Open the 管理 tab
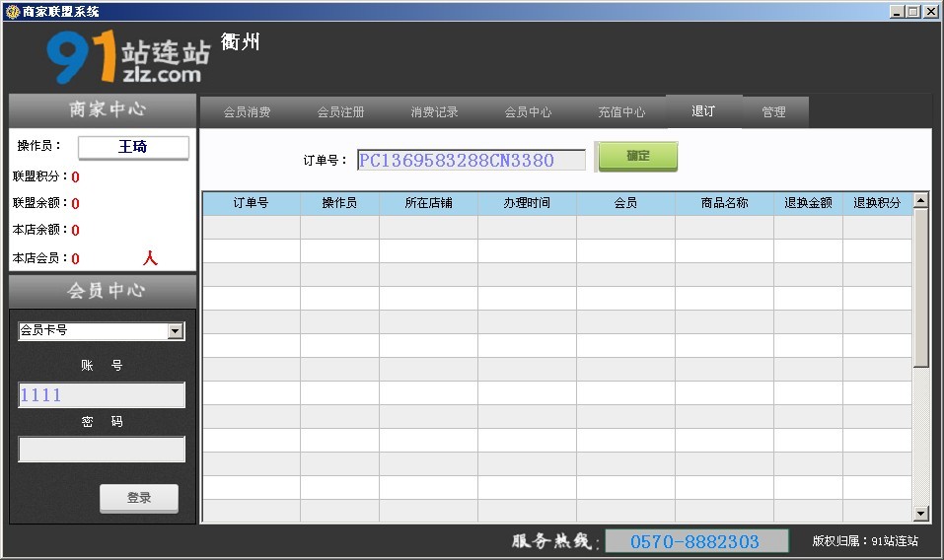The image size is (944, 560). pyautogui.click(x=773, y=112)
